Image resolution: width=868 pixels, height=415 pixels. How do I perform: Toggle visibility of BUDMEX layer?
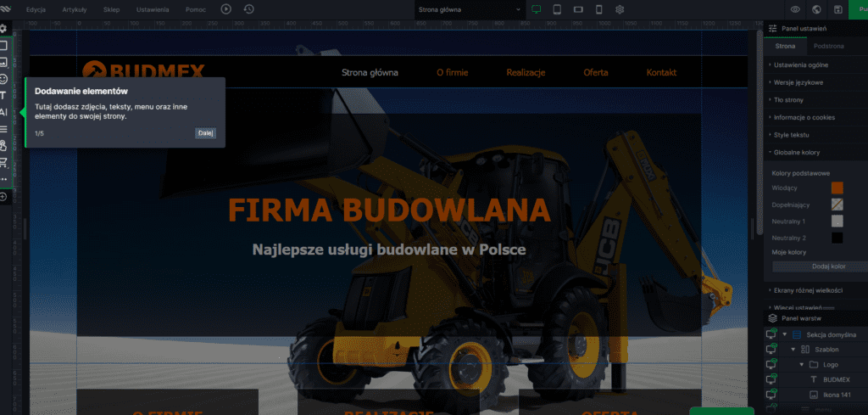[771, 379]
